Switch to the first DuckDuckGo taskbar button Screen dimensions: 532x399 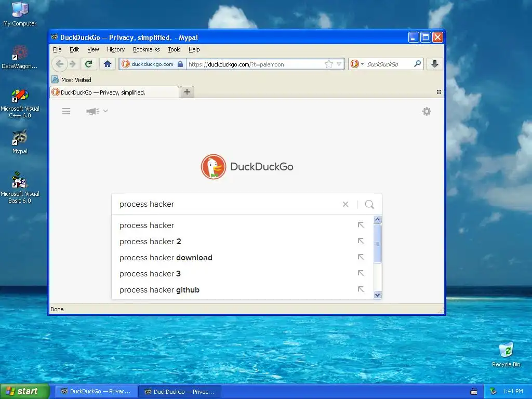tap(96, 391)
